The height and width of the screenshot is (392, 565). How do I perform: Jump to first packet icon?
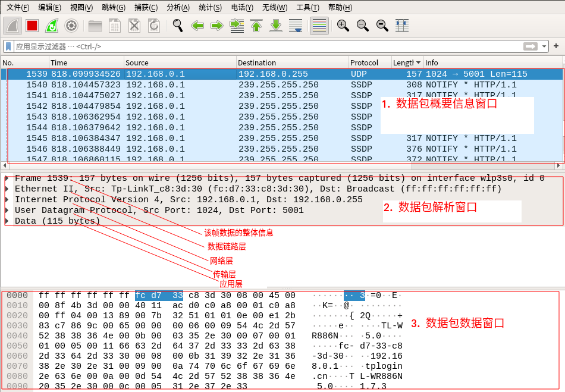click(x=256, y=26)
